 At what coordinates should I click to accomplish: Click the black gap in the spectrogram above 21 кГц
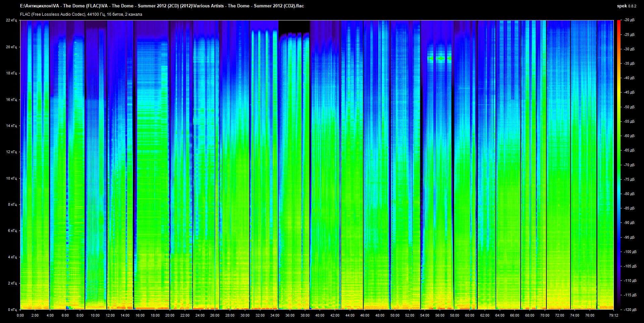coord(294,26)
